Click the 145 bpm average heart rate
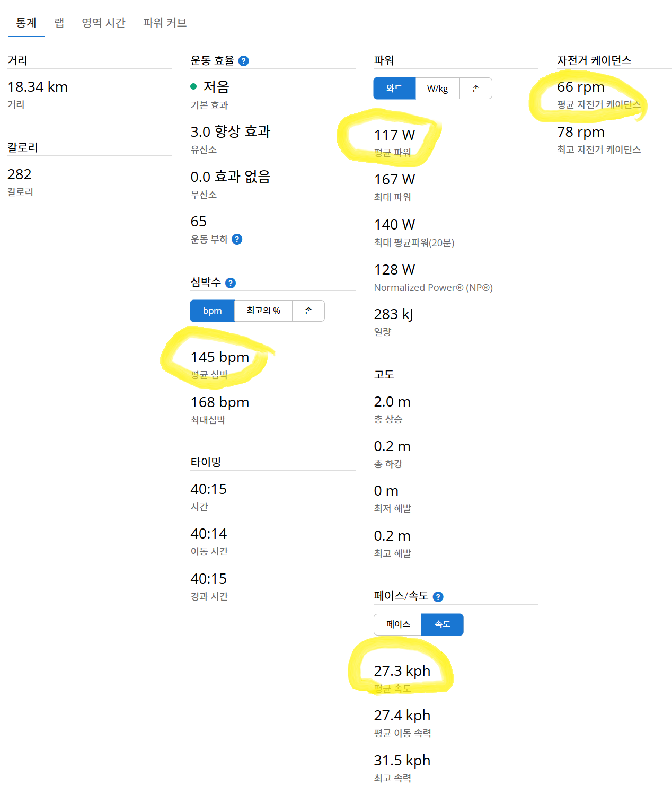 coord(220,357)
